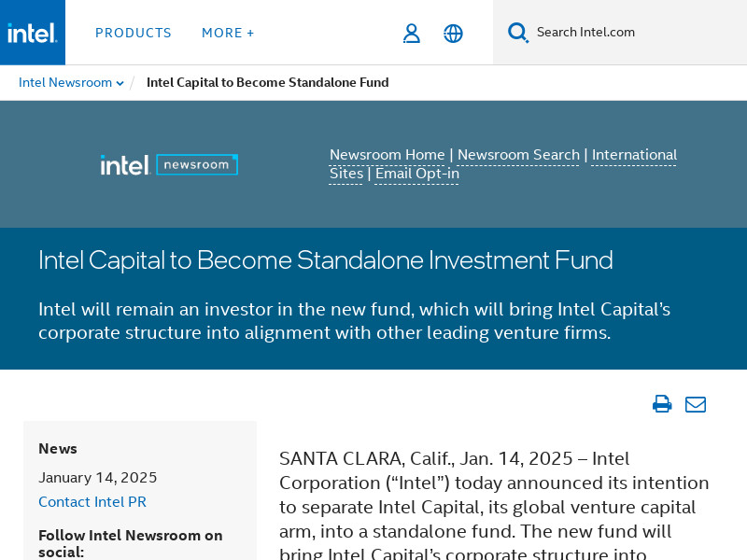Click the article headline text

(x=325, y=260)
